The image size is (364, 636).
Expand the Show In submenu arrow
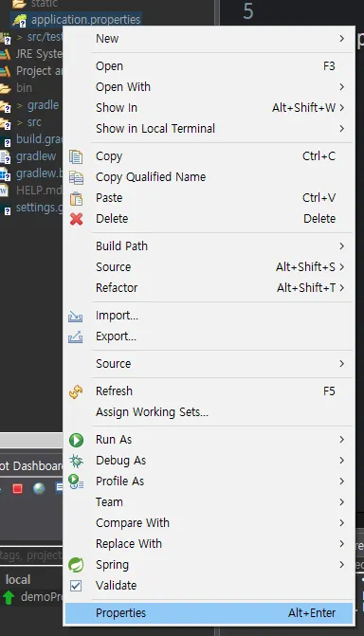341,108
